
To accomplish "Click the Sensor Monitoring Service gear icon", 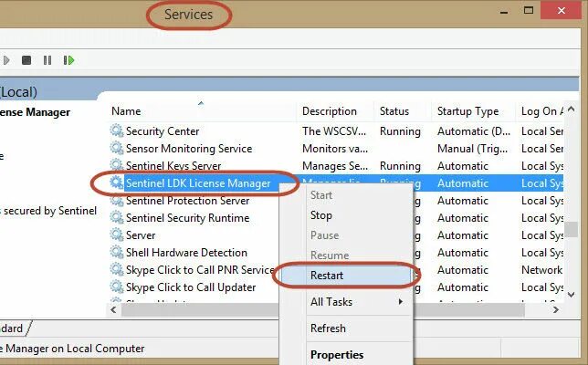I will [117, 149].
